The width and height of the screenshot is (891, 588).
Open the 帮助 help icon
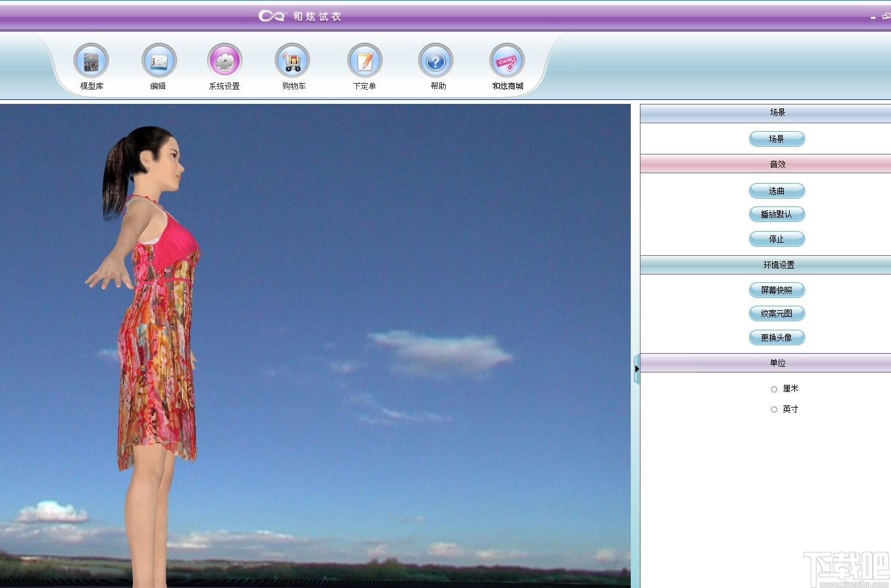pyautogui.click(x=435, y=61)
